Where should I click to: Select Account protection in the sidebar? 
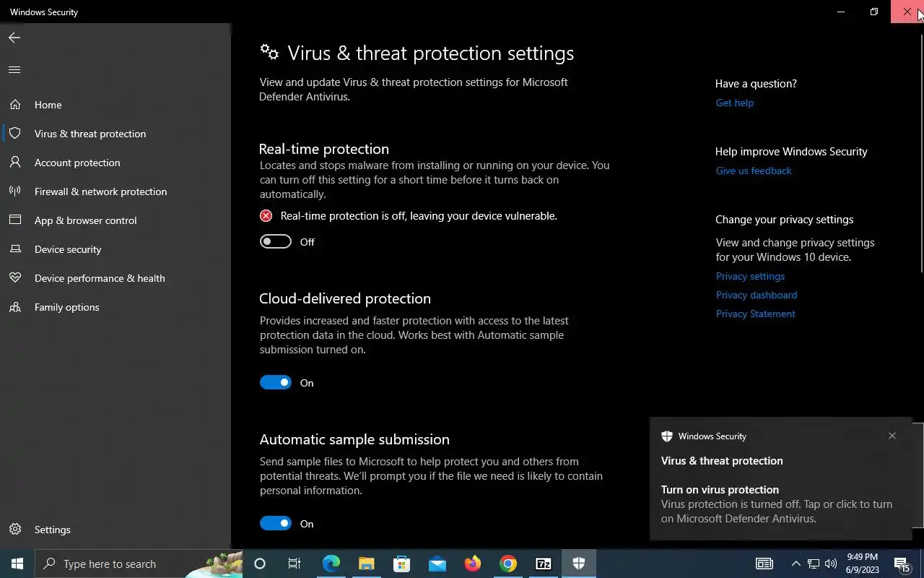pos(77,163)
